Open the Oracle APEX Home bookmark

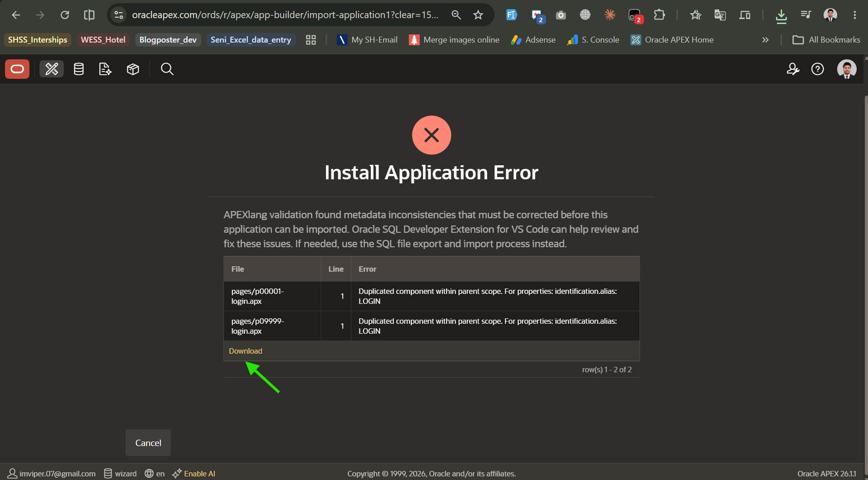672,40
